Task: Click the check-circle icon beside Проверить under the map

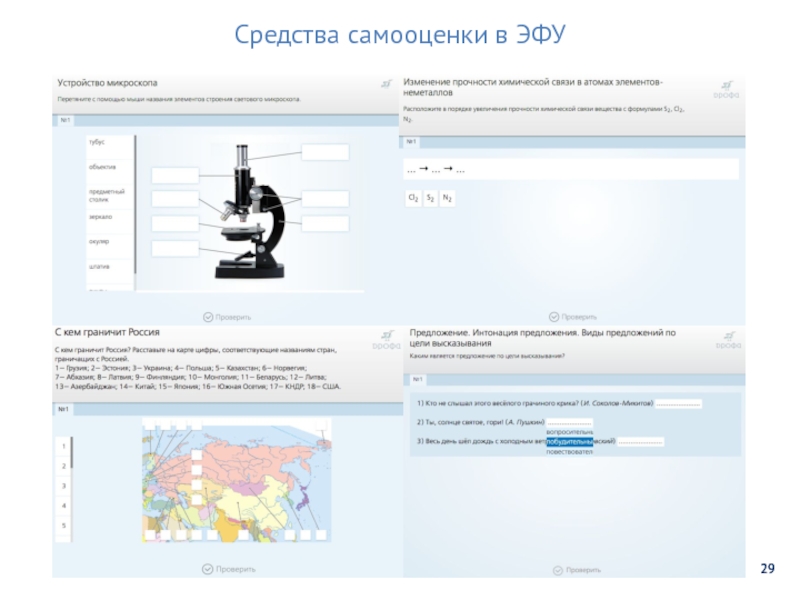Action: tap(207, 569)
